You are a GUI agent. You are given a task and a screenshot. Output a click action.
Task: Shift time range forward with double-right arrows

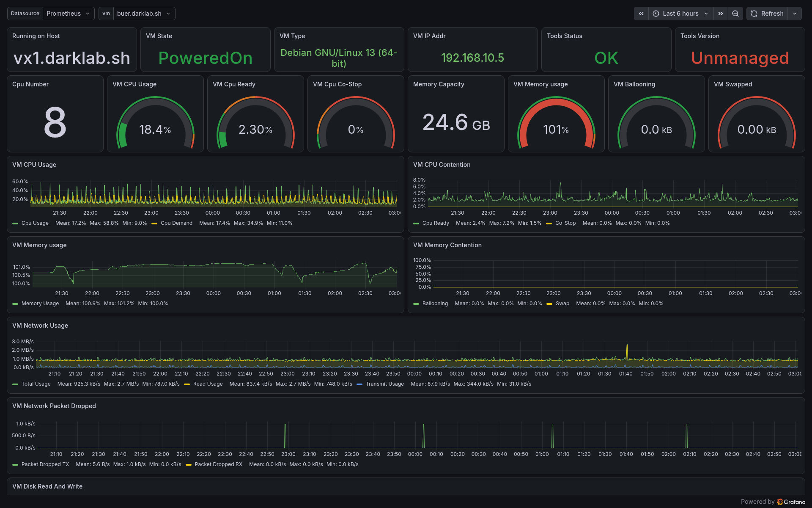[721, 14]
